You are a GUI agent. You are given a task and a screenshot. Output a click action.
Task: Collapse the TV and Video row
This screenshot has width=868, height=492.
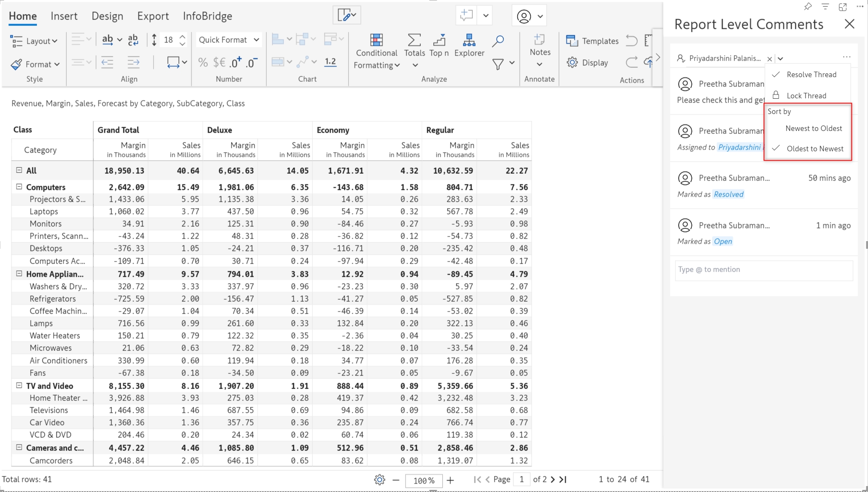[x=19, y=385]
